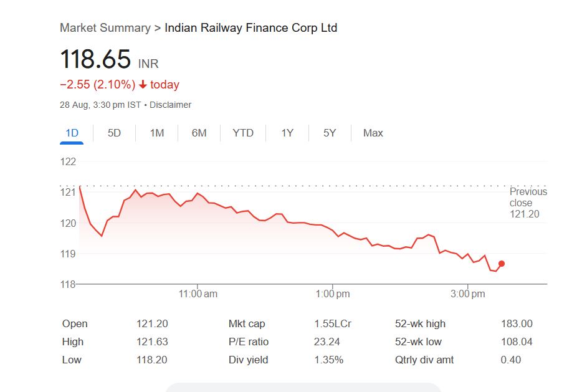Image resolution: width=582 pixels, height=392 pixels.
Task: Switch to the 1Y chart view
Action: [287, 133]
